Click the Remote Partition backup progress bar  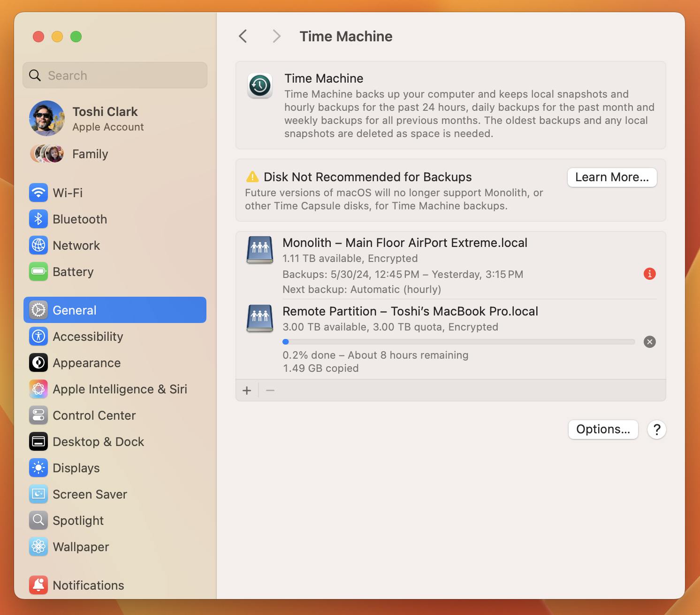coord(459,342)
